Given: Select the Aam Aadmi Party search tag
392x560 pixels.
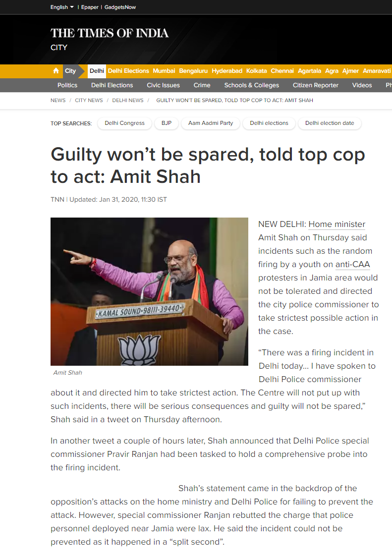Looking at the screenshot, I should (x=211, y=123).
